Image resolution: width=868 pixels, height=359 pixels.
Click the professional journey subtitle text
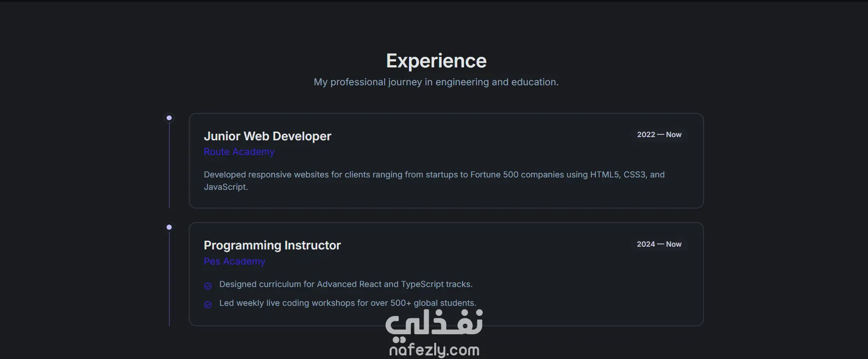(436, 82)
